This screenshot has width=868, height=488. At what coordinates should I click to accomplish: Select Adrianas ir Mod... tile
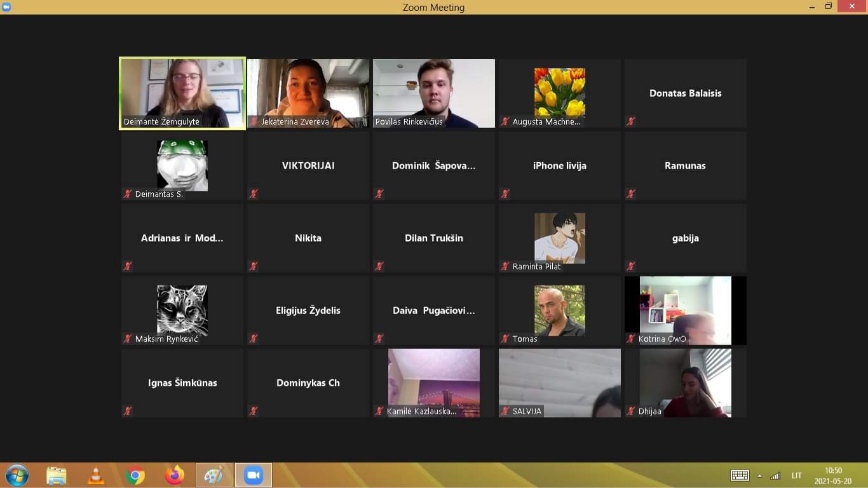182,238
